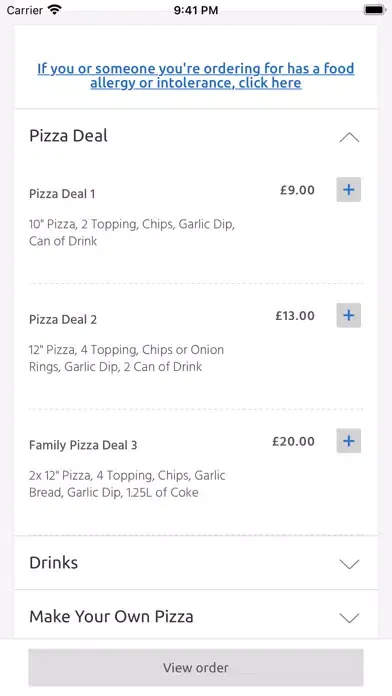Tap the battery icon in status bar
Screen dimensions: 392x696
click(375, 10)
